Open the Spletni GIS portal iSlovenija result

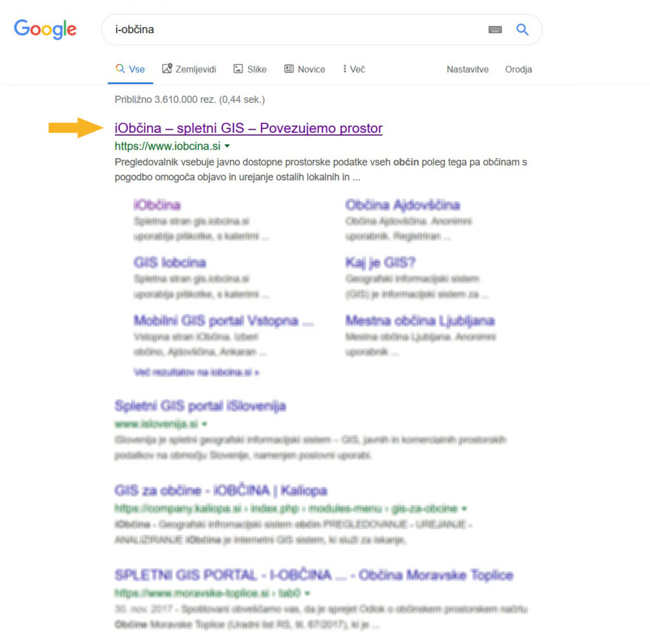tap(200, 406)
